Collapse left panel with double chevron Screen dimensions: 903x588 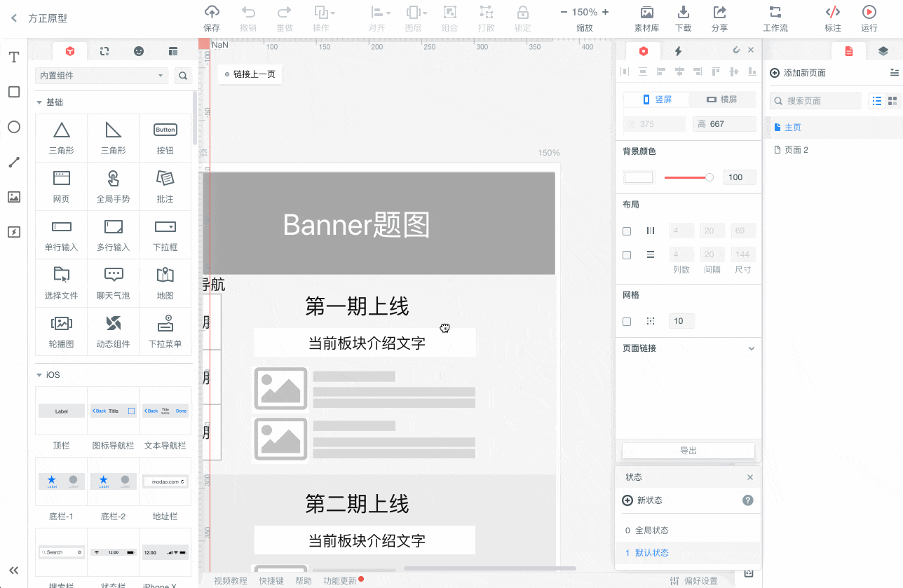click(x=13, y=570)
